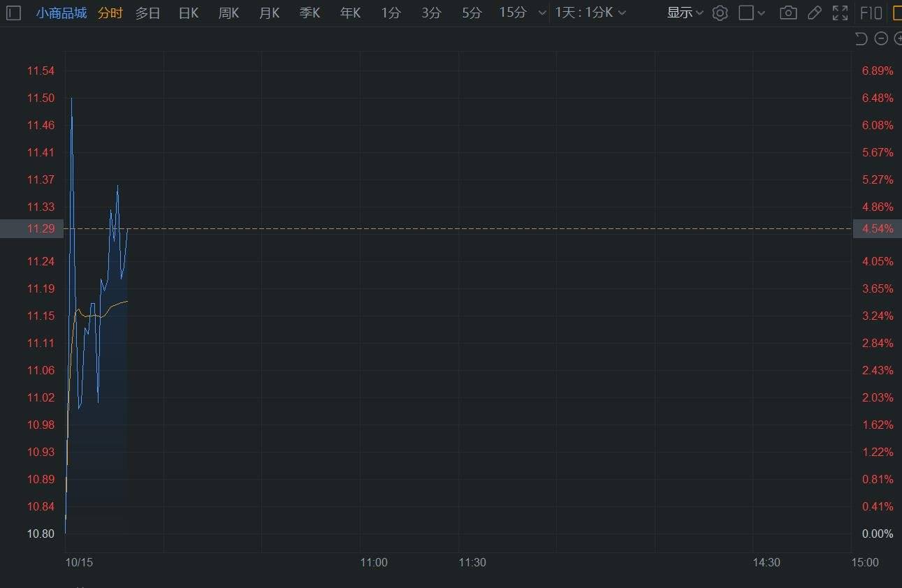Choose the 15分 fifteen-minute period
Screen dimensions: 902x588
click(513, 13)
